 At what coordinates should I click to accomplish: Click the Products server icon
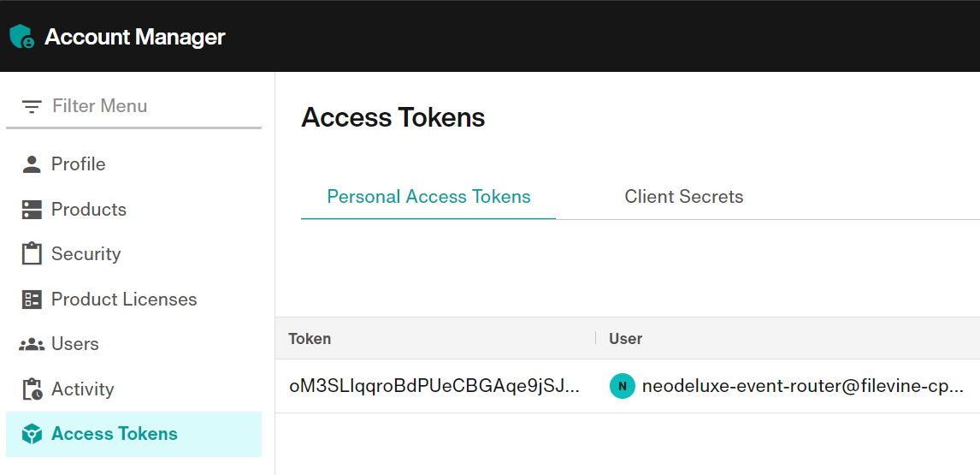(32, 209)
